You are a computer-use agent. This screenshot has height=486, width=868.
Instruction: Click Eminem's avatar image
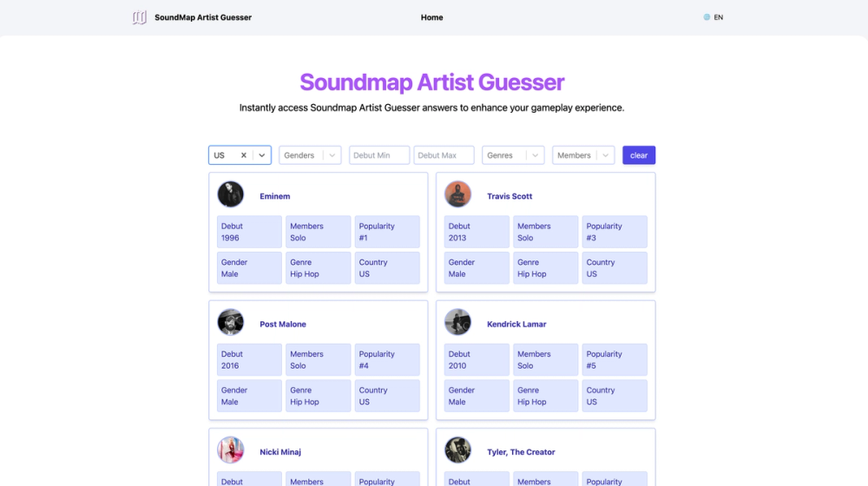click(x=230, y=194)
